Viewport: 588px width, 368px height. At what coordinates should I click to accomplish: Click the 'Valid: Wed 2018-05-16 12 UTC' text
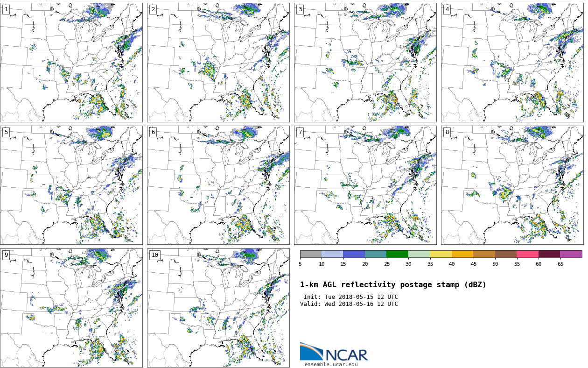pyautogui.click(x=349, y=304)
